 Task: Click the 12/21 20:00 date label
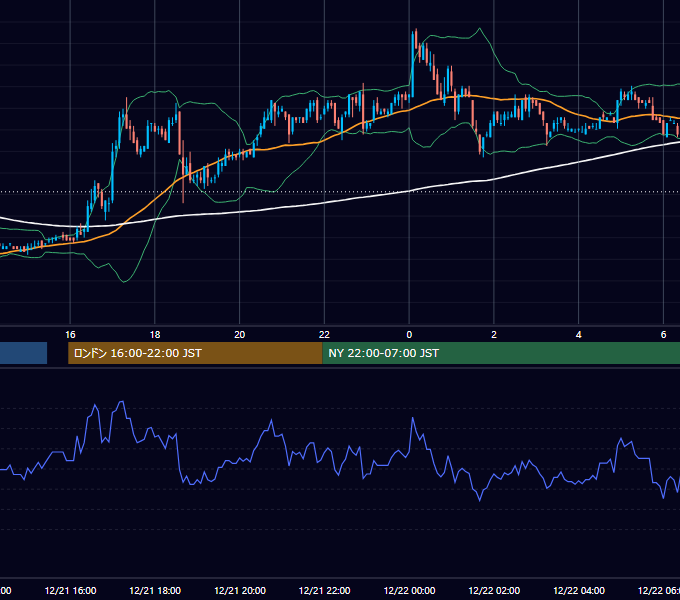(x=240, y=590)
